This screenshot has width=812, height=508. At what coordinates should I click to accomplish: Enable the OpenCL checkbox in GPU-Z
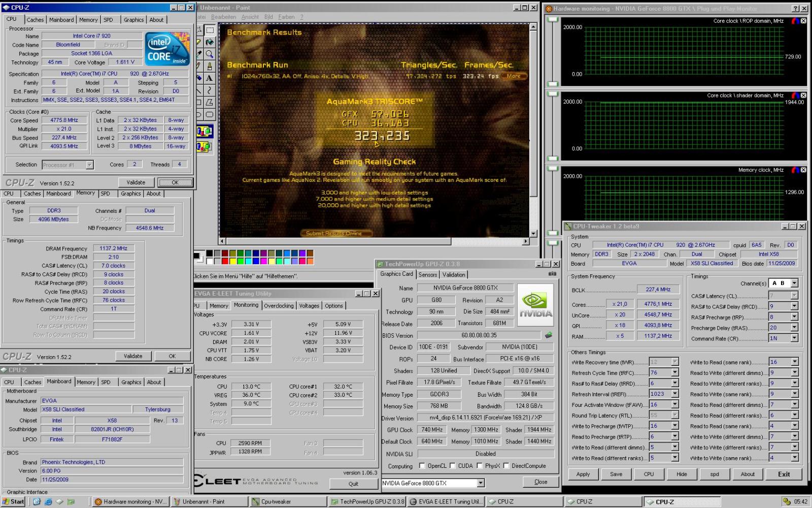click(x=422, y=466)
